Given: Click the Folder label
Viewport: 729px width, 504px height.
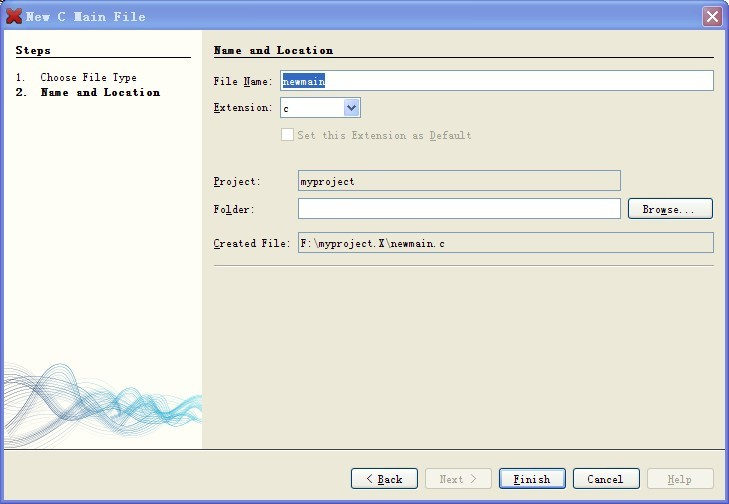Looking at the screenshot, I should click(x=234, y=209).
